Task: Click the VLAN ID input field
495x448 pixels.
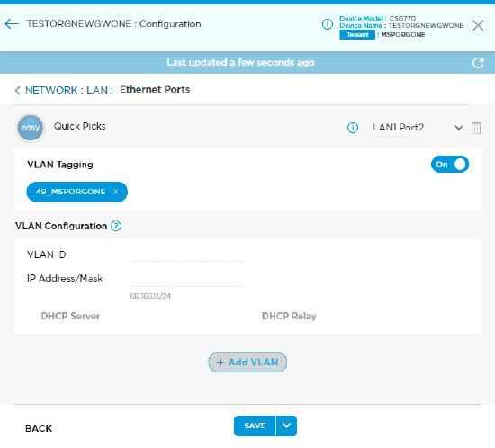Action: click(x=186, y=255)
